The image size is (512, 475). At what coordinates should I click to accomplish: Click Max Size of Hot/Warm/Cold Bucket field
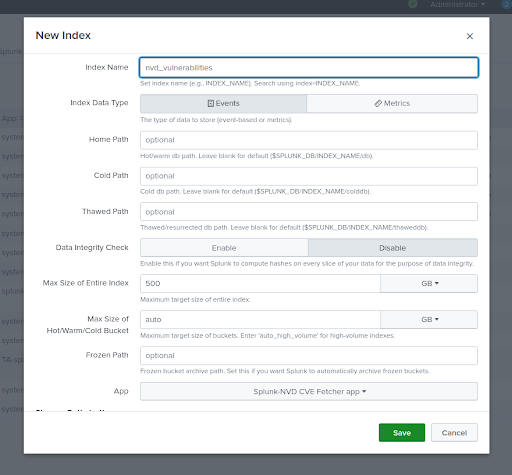click(260, 319)
